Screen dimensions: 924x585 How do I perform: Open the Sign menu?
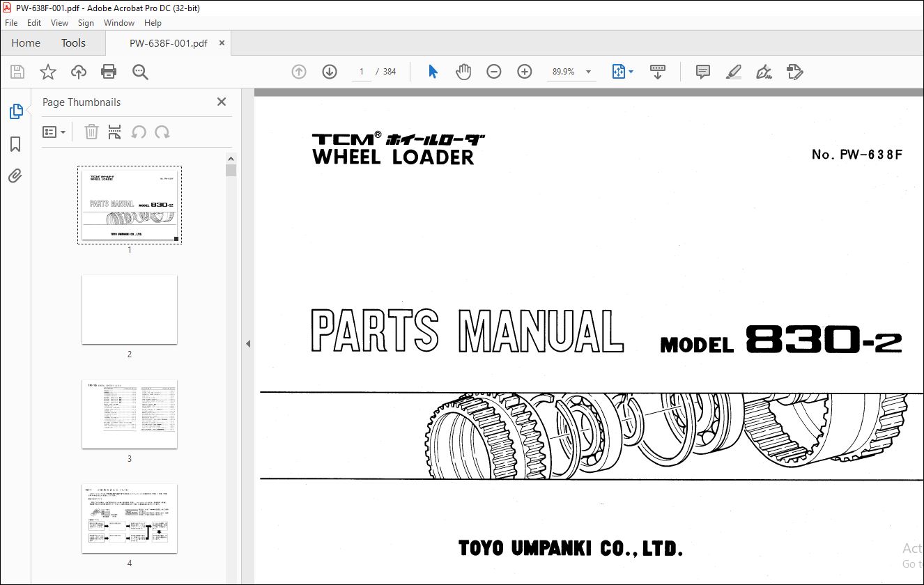pos(86,23)
